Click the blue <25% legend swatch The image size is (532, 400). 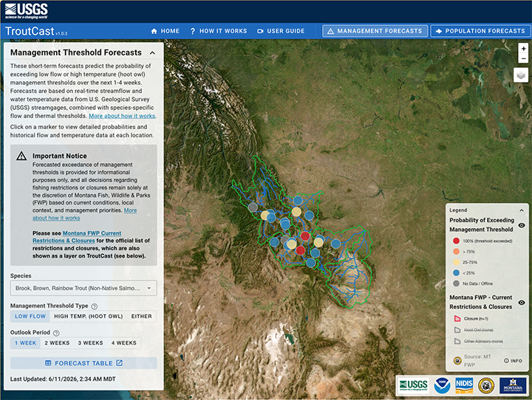pos(456,273)
